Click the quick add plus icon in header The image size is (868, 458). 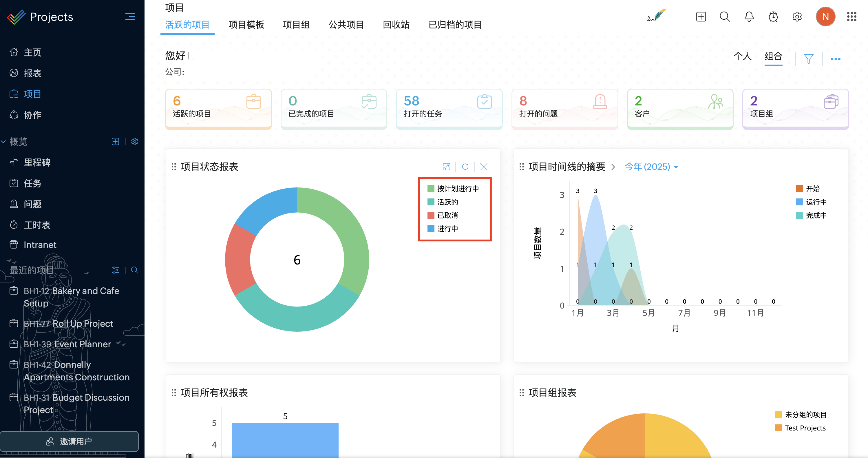701,17
